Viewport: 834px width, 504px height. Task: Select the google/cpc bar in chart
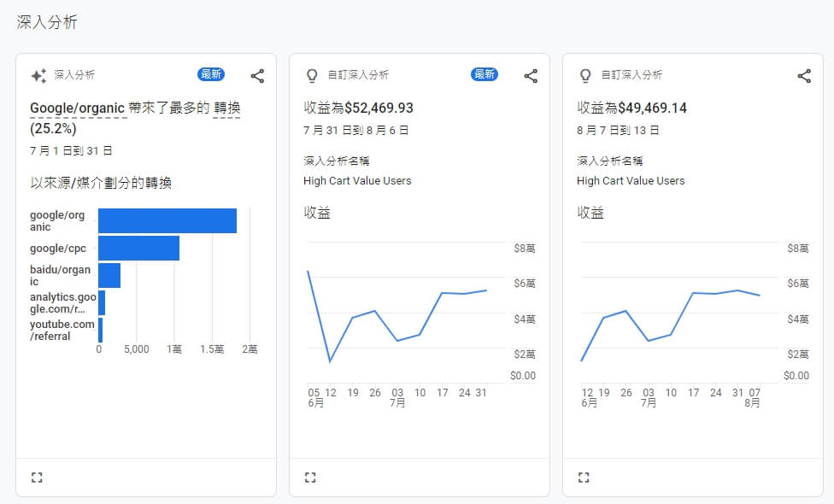(x=138, y=249)
